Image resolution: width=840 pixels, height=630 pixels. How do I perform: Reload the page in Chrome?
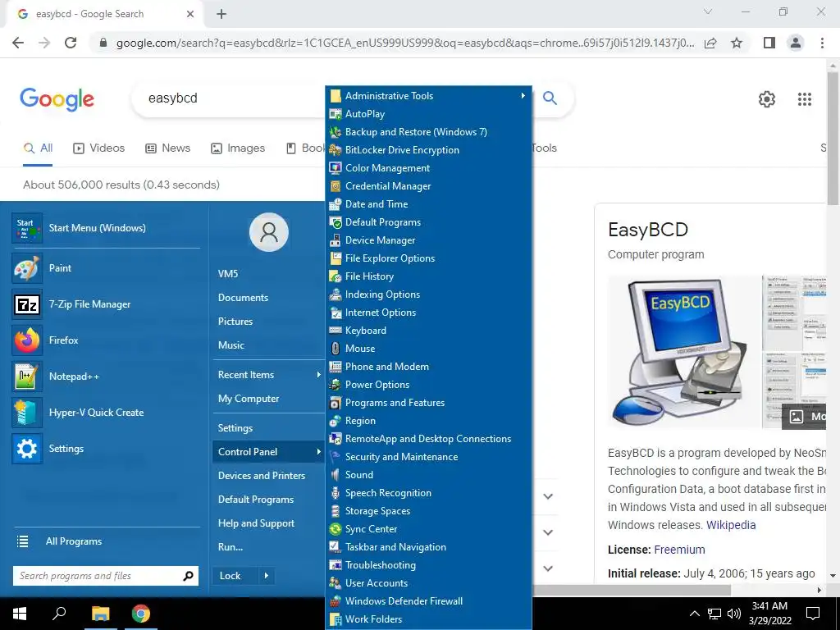tap(71, 43)
